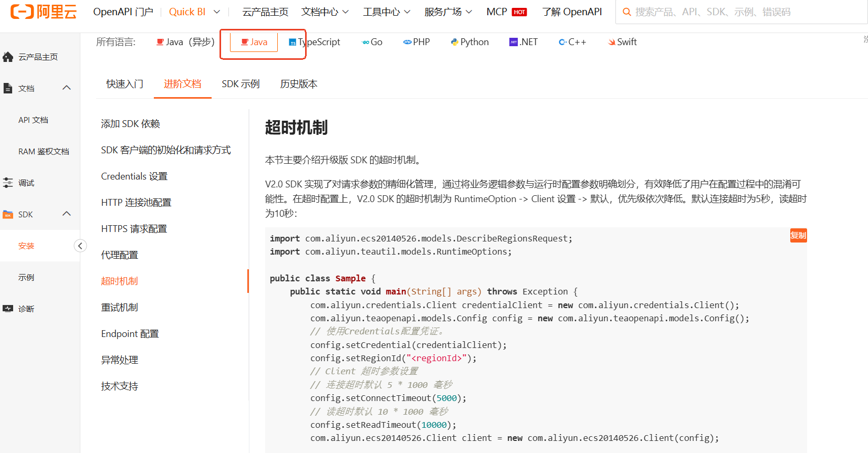This screenshot has width=868, height=453.
Task: Switch to the SDK 示例 tab
Action: point(240,84)
